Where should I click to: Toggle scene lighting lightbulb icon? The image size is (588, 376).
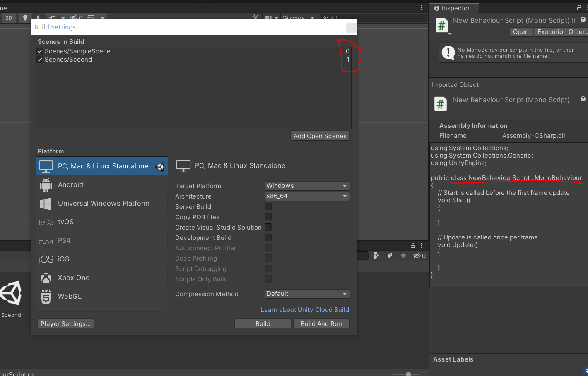coord(25,17)
